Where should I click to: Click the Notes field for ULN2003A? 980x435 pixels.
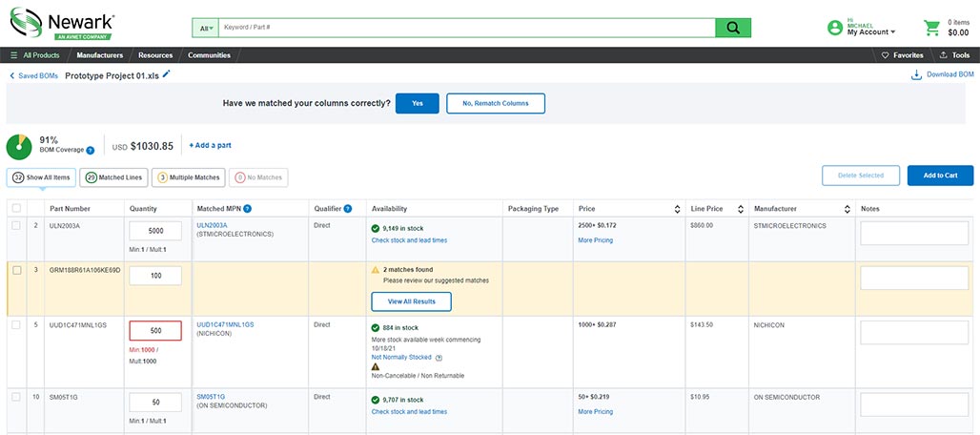coord(914,233)
